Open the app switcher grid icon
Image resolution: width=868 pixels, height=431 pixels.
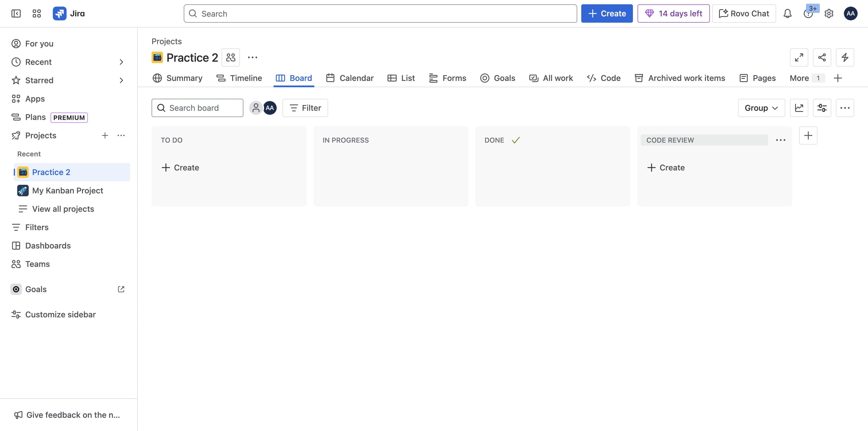pos(36,13)
